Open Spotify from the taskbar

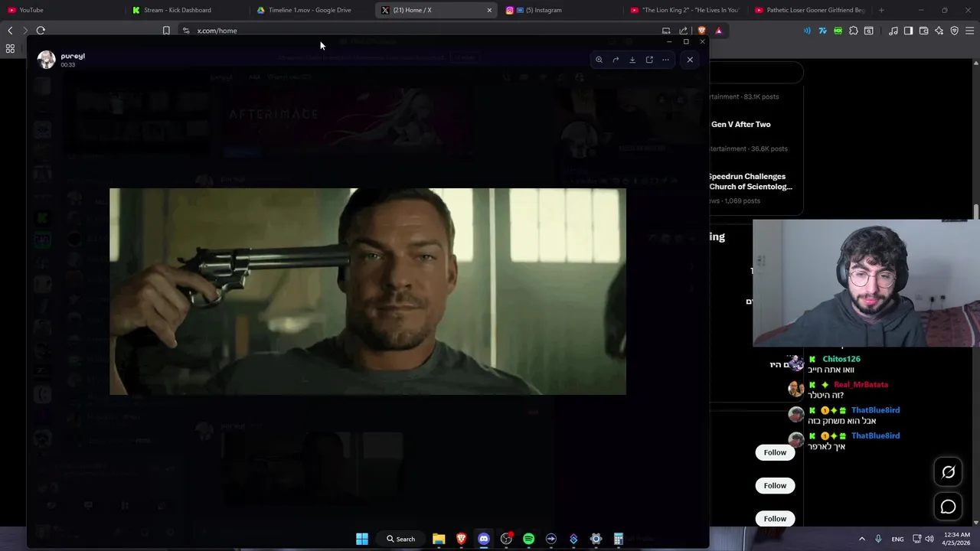[x=528, y=539]
